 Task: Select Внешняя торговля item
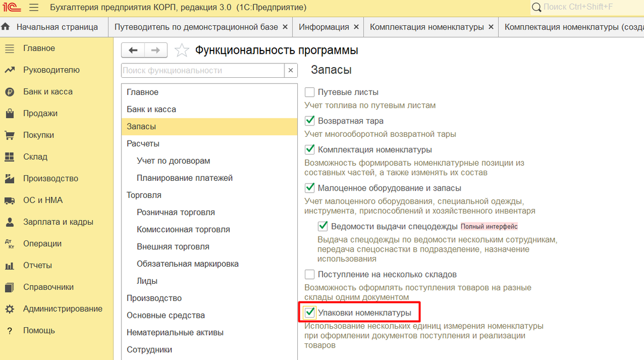click(209, 247)
